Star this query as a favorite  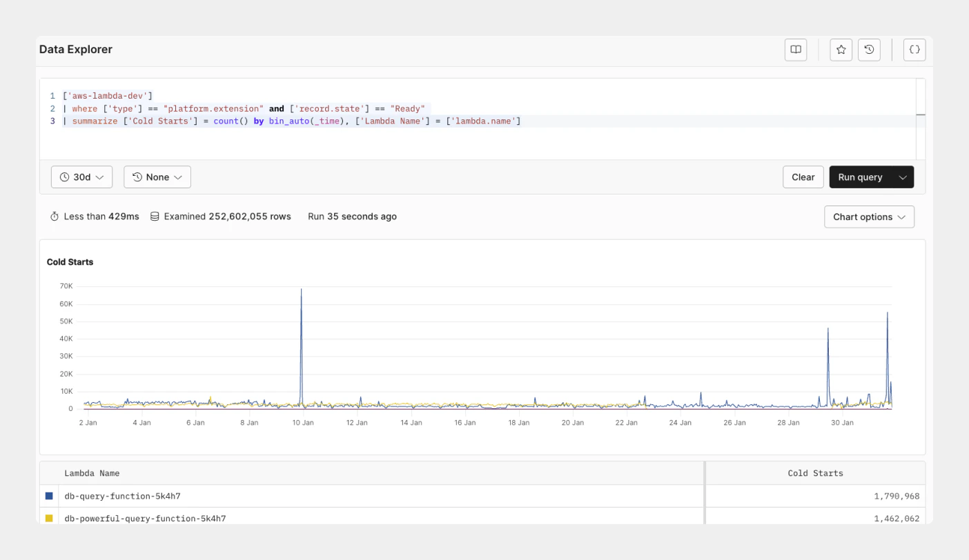click(x=841, y=50)
